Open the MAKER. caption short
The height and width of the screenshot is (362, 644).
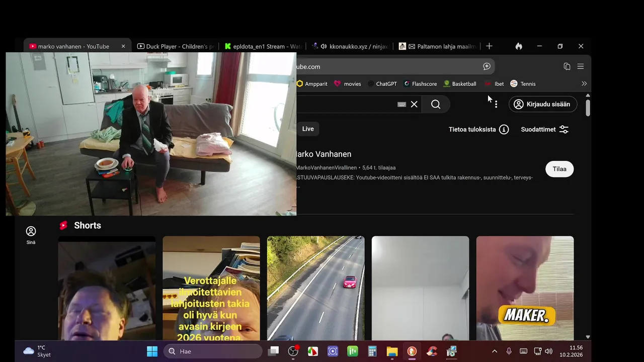pos(525,288)
